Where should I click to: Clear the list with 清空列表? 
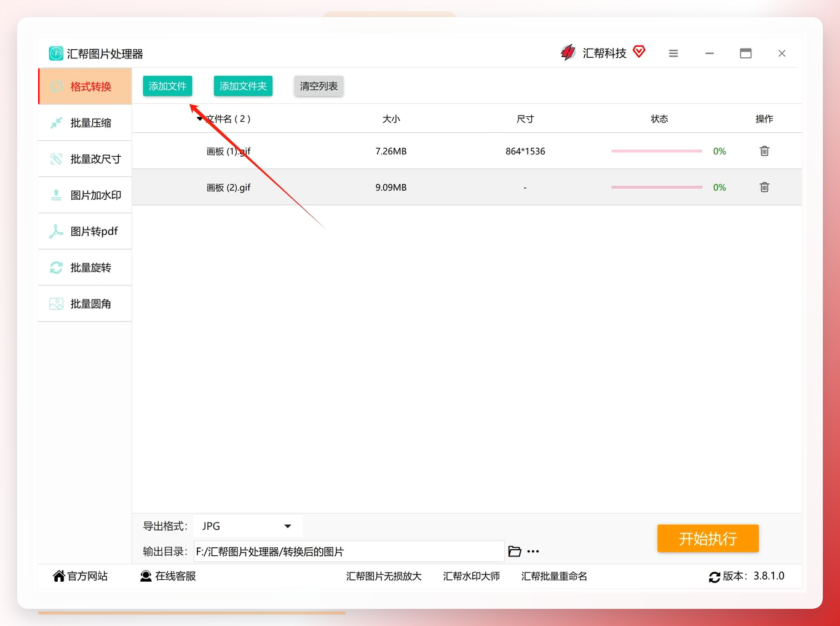point(319,86)
